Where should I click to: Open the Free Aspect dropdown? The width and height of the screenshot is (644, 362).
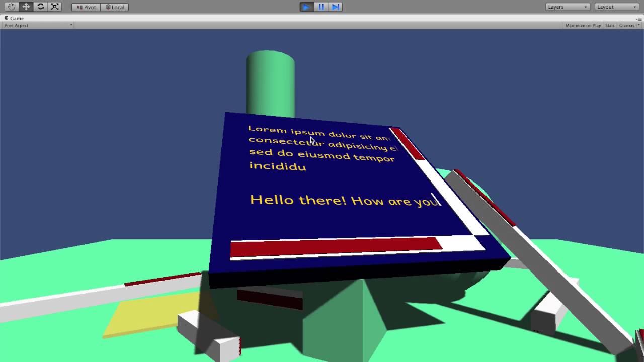(x=38, y=25)
